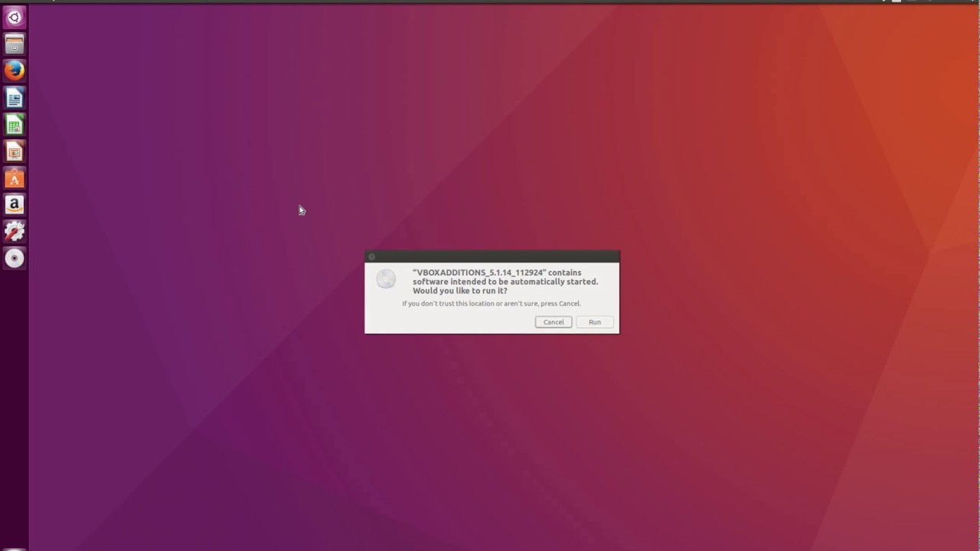Click the disc icon in the dialog
Screen dimensions: 980x551
[x=386, y=279]
